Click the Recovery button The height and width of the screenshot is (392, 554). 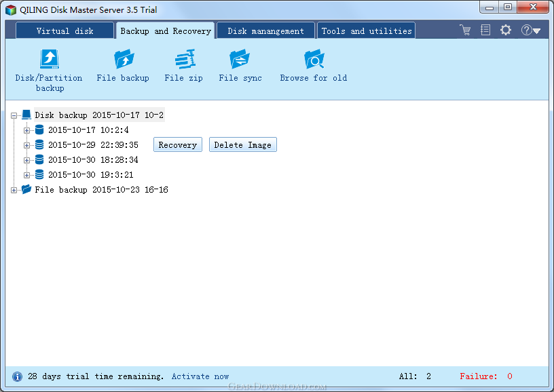coord(177,145)
